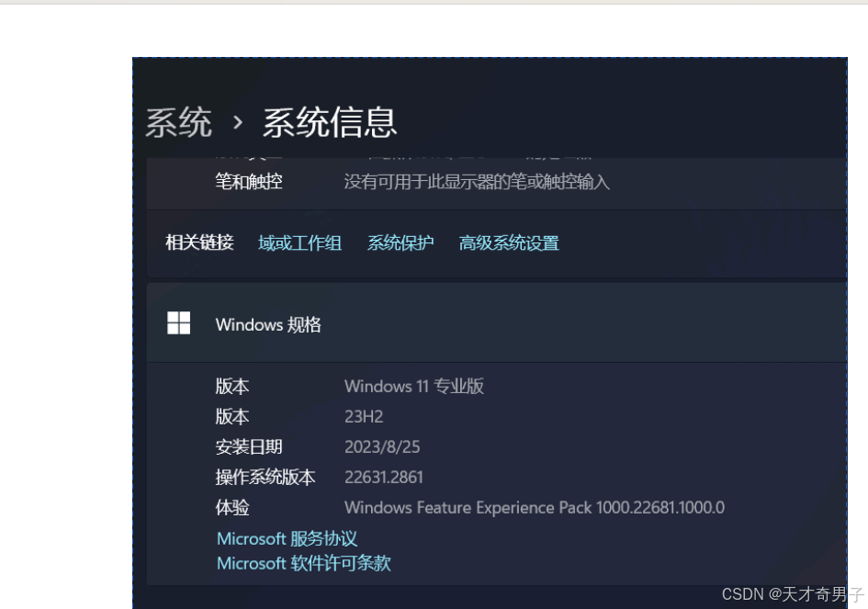Click the version value 23H2
868x609 pixels.
(364, 416)
